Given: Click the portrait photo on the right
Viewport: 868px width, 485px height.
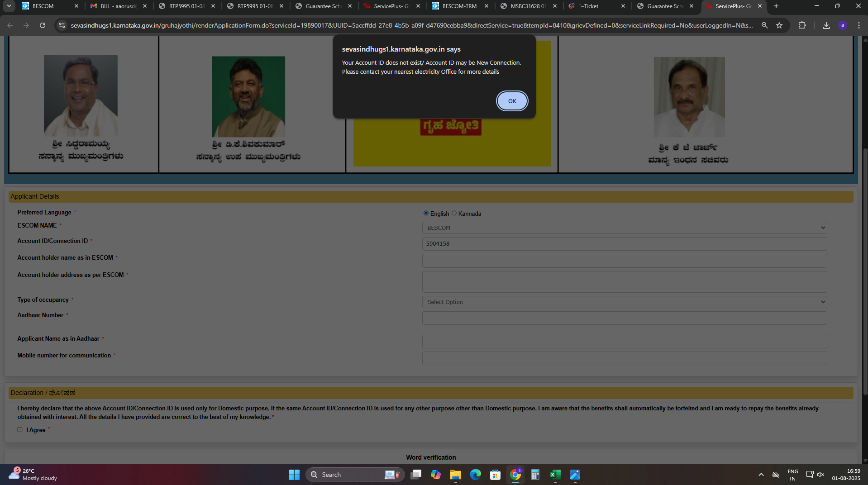Looking at the screenshot, I should click(x=689, y=97).
